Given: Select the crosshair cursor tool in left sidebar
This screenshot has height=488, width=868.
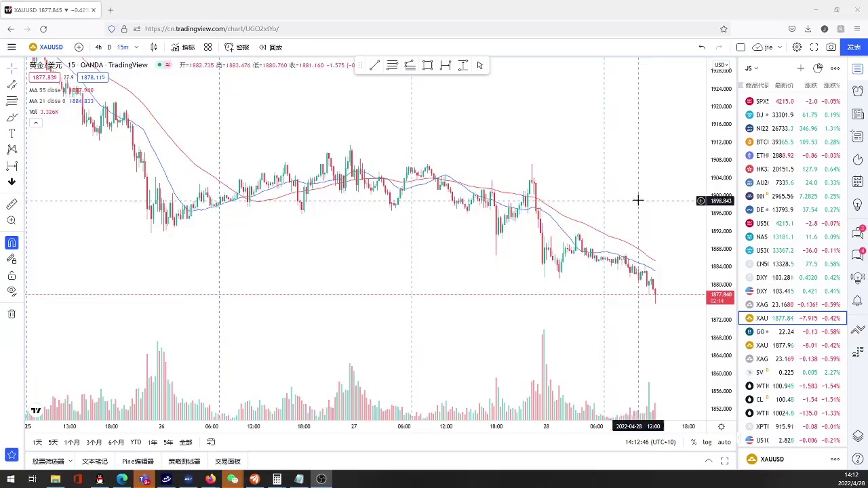Looking at the screenshot, I should [12, 68].
